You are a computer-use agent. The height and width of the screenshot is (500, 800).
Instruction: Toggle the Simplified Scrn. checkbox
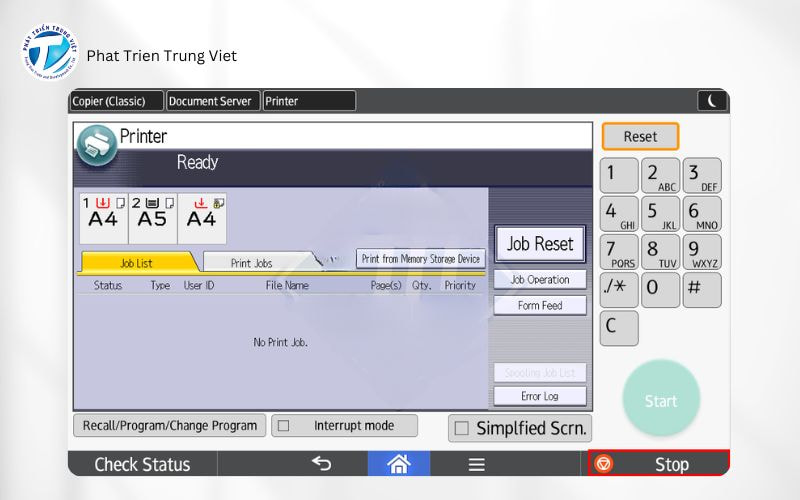pos(461,429)
